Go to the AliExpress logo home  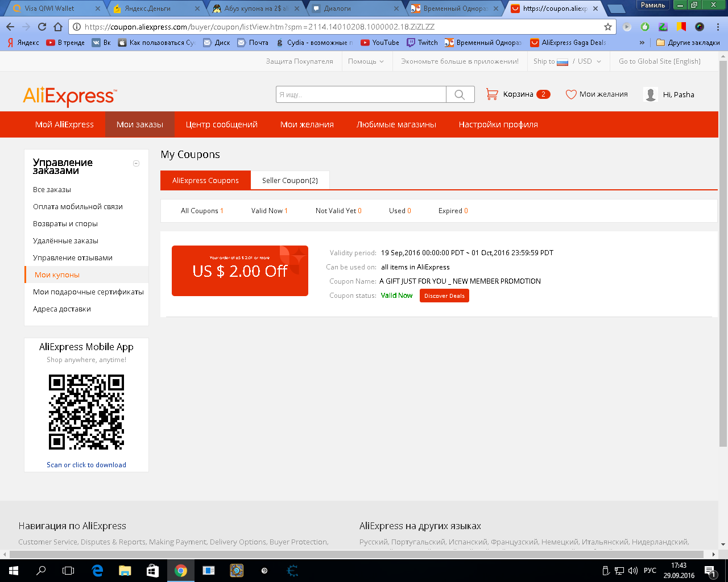pyautogui.click(x=70, y=96)
